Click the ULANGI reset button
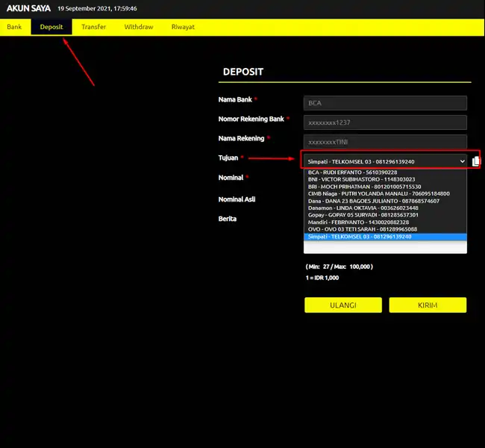The width and height of the screenshot is (485, 448). pos(343,305)
